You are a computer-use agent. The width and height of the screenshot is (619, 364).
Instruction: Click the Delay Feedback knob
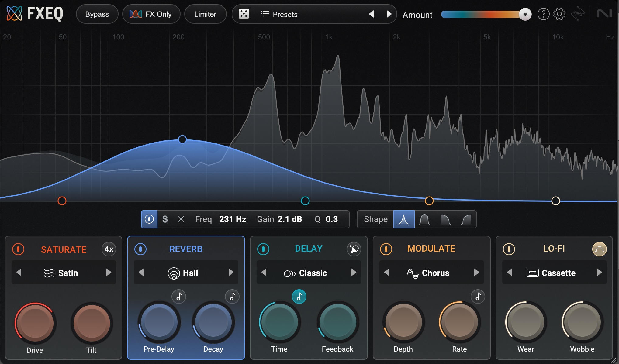(338, 322)
